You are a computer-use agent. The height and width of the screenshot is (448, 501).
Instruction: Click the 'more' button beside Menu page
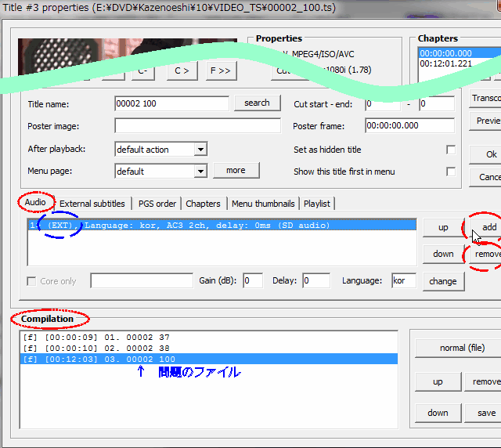[x=236, y=171]
